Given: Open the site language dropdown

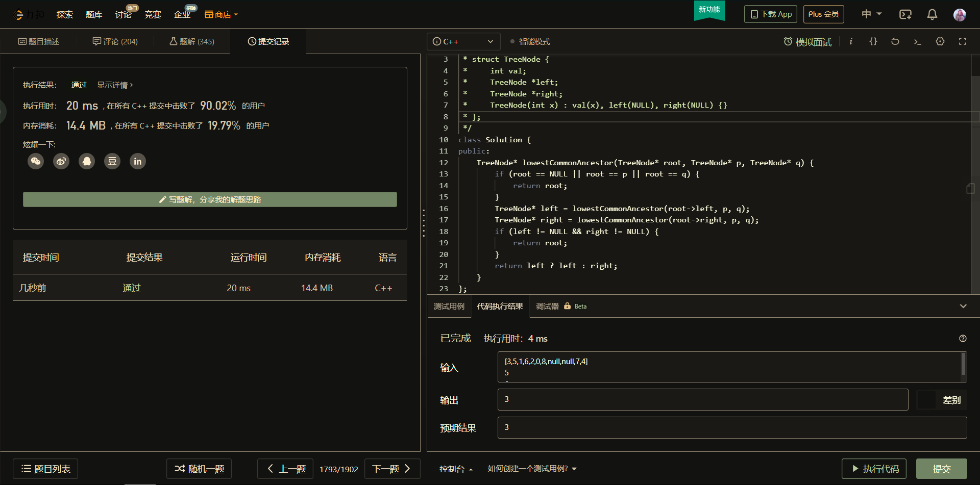Looking at the screenshot, I should [871, 14].
